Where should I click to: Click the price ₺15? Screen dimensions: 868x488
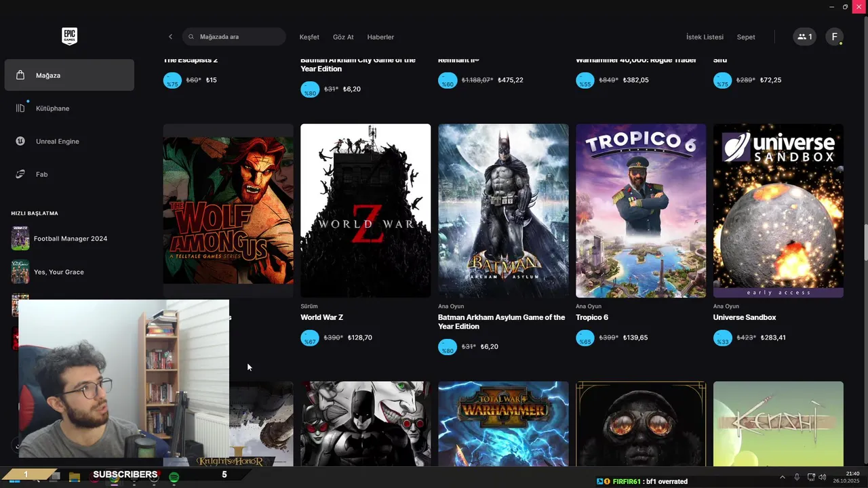pyautogui.click(x=212, y=80)
